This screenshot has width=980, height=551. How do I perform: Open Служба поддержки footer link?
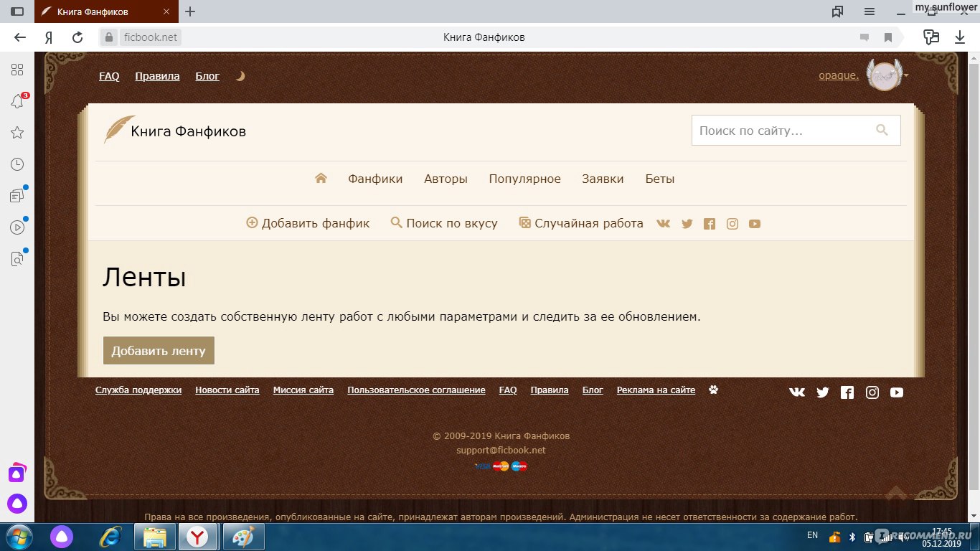138,390
